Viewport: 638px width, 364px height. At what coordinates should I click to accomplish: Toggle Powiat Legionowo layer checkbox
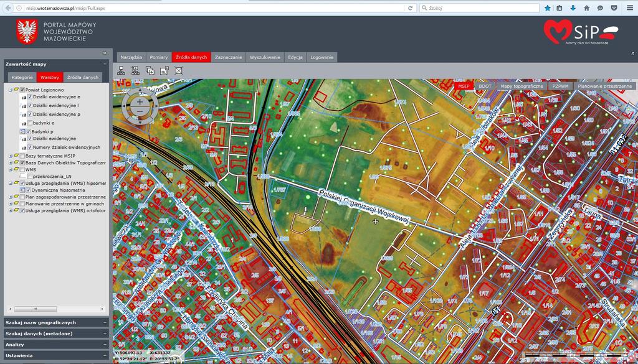point(22,90)
